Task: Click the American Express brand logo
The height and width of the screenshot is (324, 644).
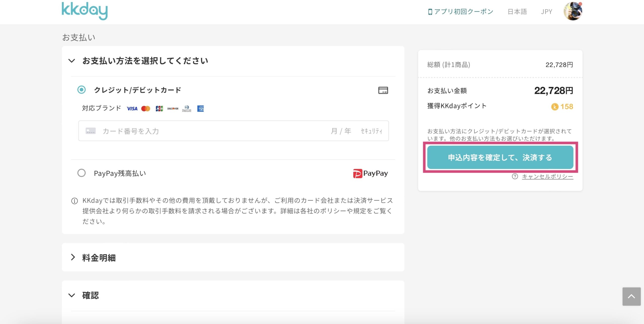Action: point(200,109)
